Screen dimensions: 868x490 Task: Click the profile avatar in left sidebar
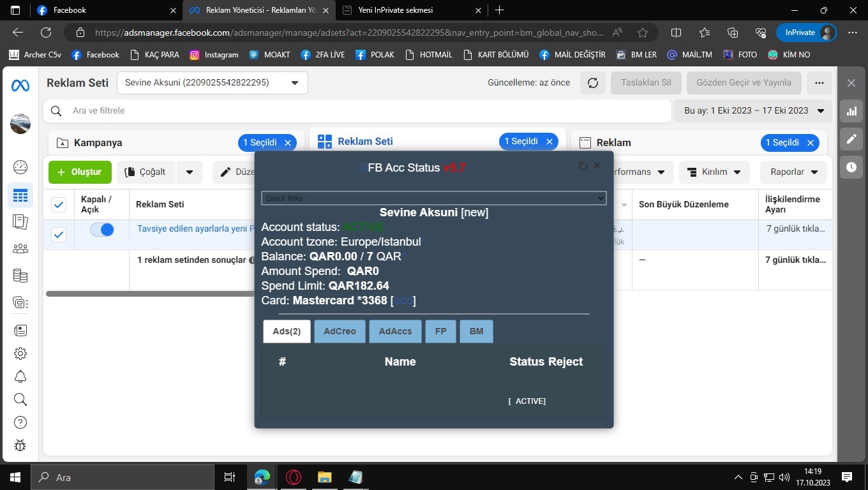(x=20, y=124)
